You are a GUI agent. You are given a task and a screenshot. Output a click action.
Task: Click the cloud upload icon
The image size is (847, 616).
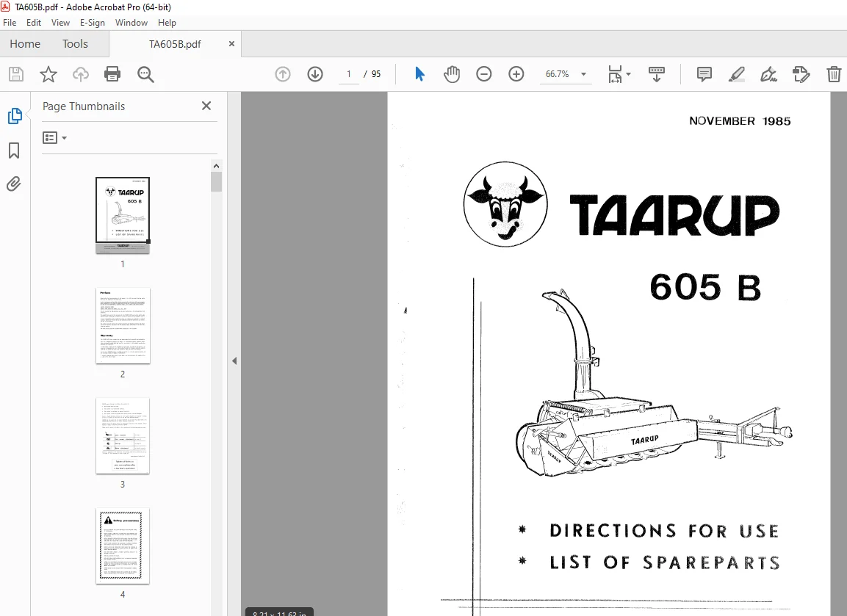81,74
